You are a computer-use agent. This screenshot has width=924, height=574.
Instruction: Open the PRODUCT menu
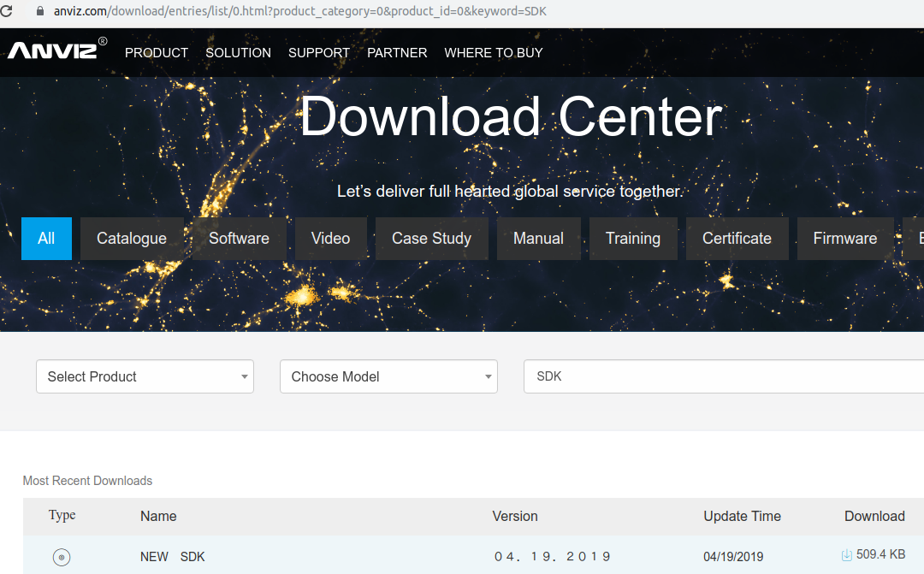pos(157,53)
